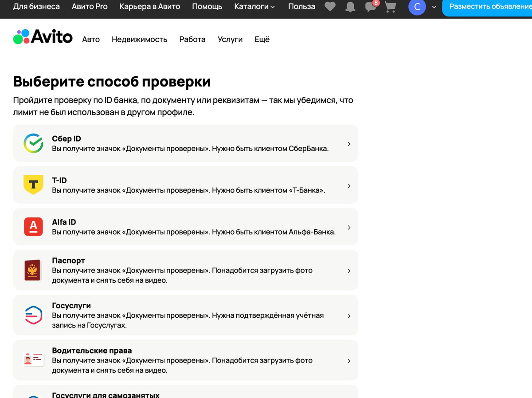Image resolution: width=532 pixels, height=398 pixels.
Task: Select Госуслуги verification title
Action: click(71, 306)
